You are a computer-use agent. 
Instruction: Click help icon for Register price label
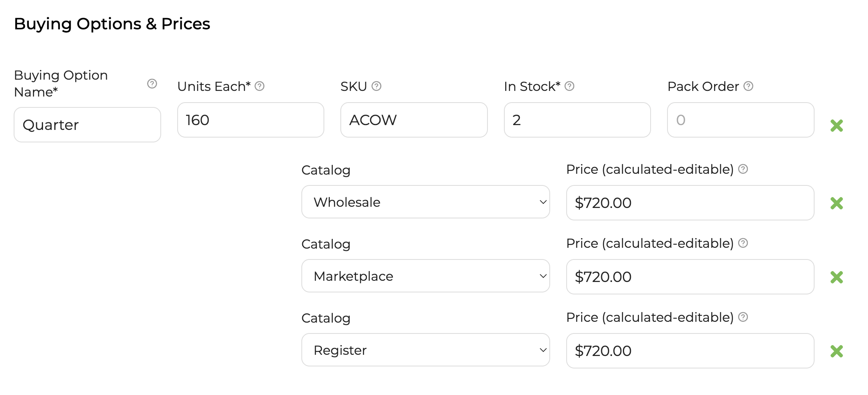tap(743, 317)
